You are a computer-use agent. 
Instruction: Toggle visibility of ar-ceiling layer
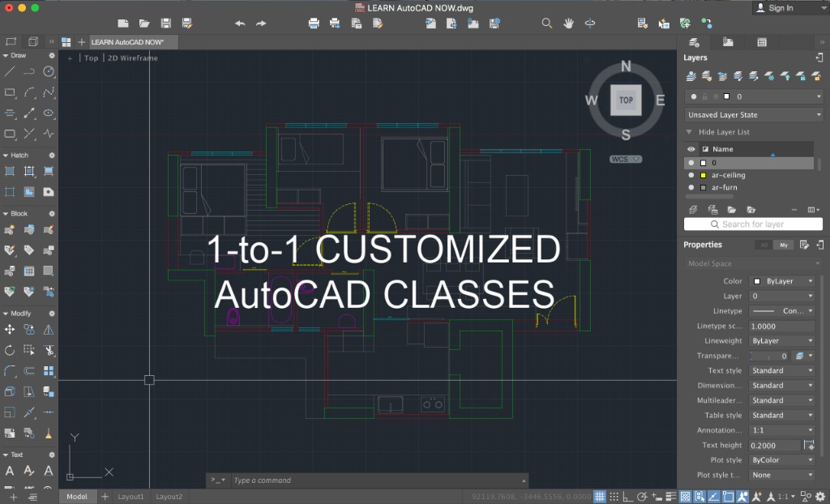691,175
